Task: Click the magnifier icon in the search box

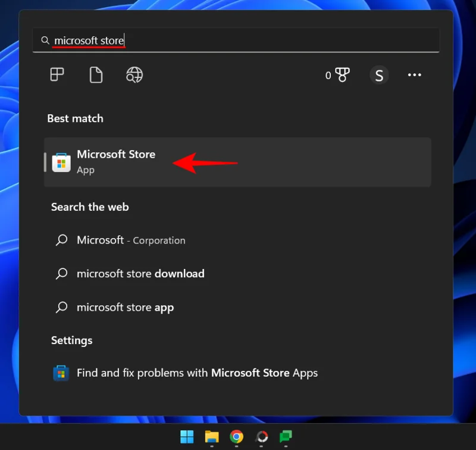Action: click(x=45, y=40)
